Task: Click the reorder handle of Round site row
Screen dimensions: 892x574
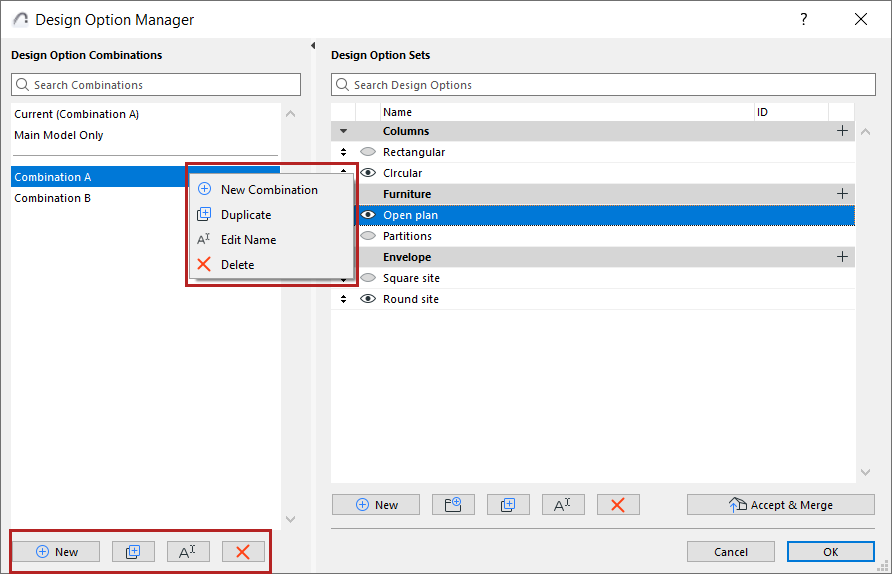Action: (x=343, y=299)
